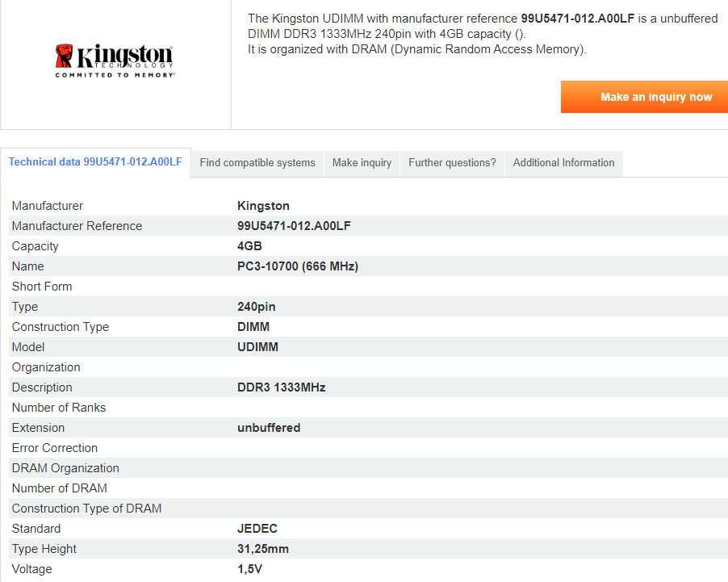Viewport: 728px width, 582px height.
Task: Click the Type Height label
Action: pos(44,549)
